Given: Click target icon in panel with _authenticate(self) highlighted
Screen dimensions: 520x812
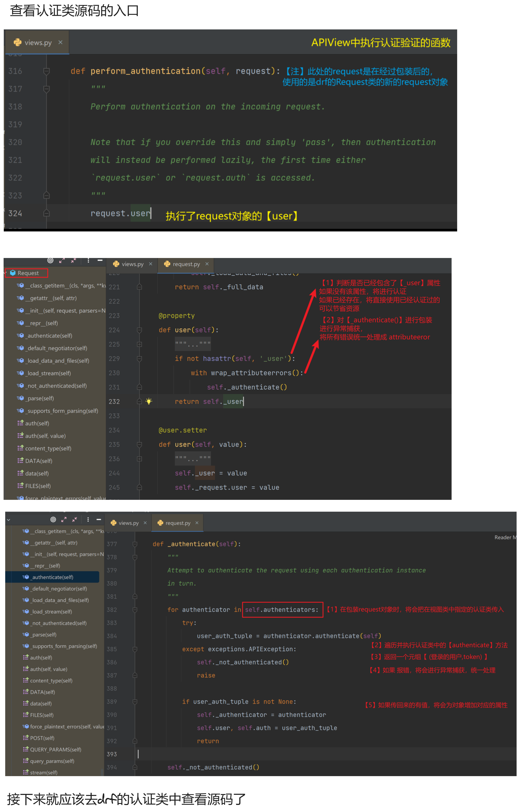Looking at the screenshot, I should (x=53, y=520).
